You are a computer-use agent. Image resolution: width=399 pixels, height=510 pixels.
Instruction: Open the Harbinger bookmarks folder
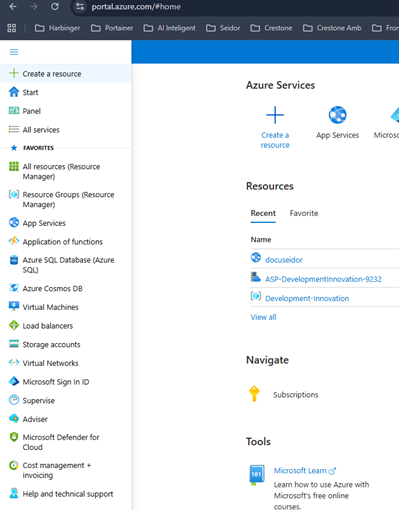(x=58, y=28)
